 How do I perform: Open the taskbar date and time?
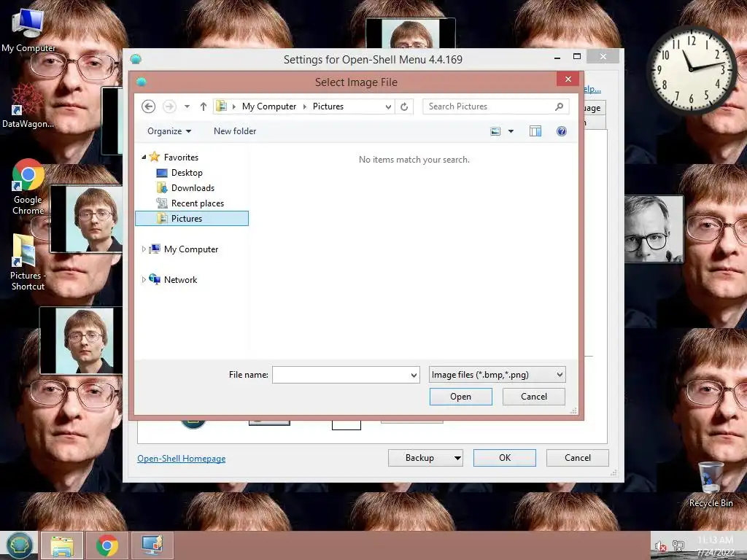pyautogui.click(x=716, y=545)
